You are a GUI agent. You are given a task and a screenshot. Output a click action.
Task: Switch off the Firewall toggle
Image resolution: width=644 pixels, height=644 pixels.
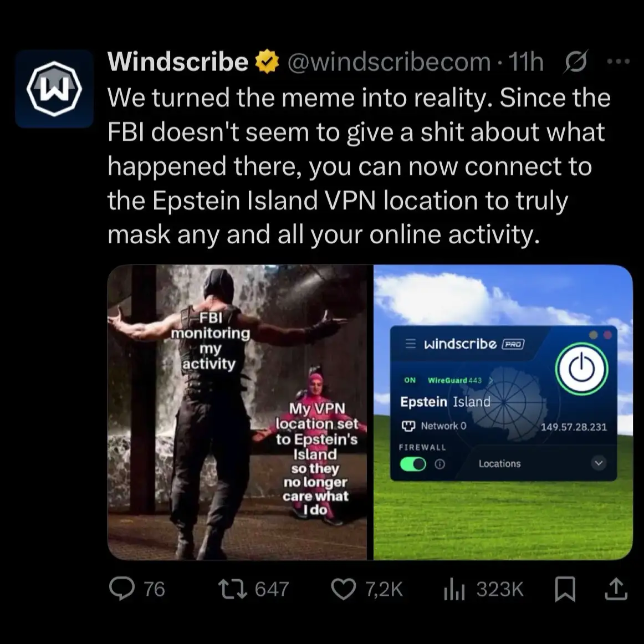[x=413, y=464]
